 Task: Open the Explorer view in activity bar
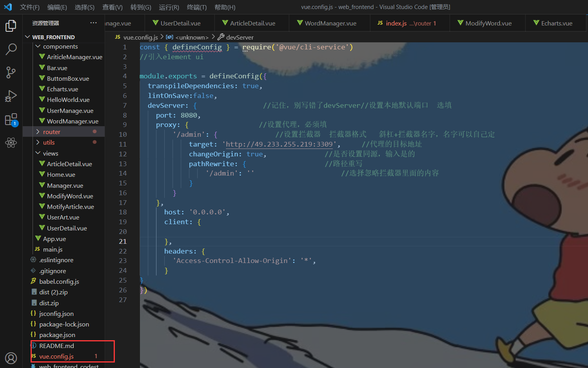click(11, 26)
